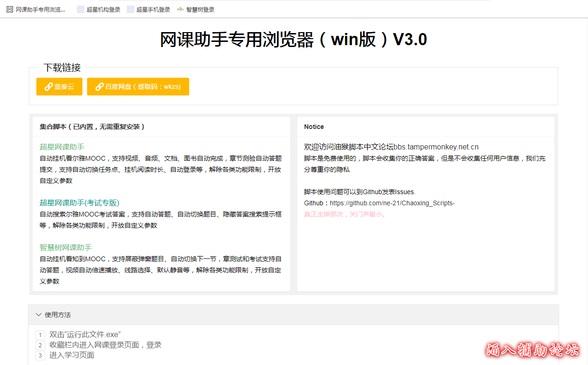Visit the Github Chaoxing_Scripts URL
This screenshot has width=588, height=365.
click(392, 203)
